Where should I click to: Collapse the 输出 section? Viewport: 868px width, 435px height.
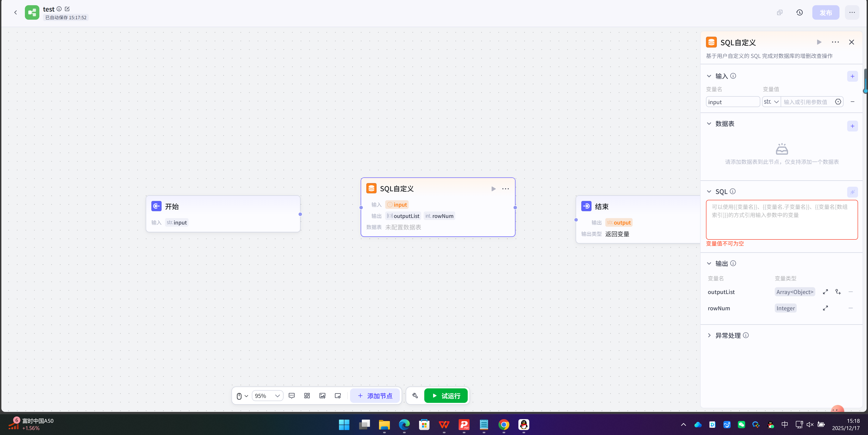click(x=709, y=263)
